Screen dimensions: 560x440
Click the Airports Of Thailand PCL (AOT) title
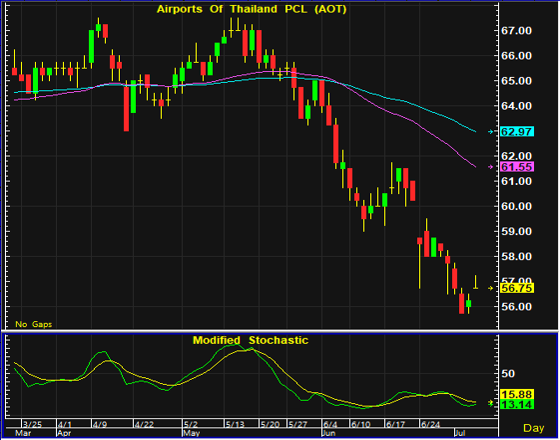click(x=252, y=9)
